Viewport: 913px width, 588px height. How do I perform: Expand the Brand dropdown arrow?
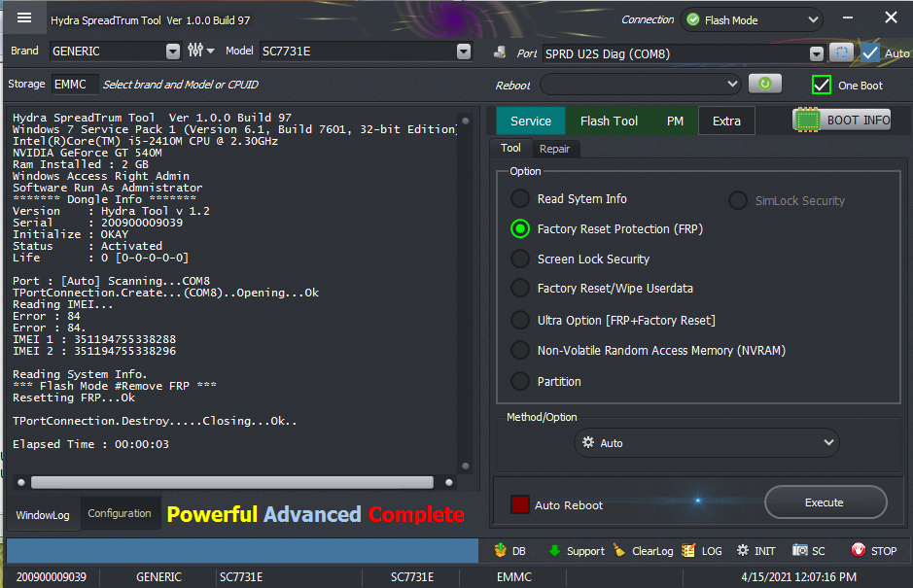click(x=173, y=52)
